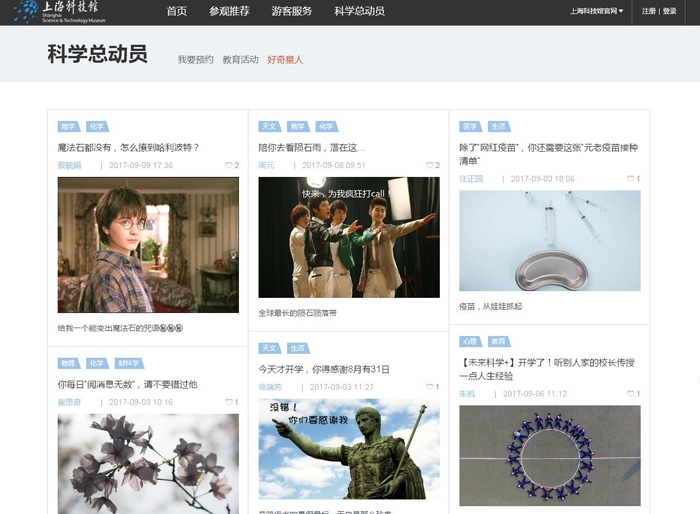Open the stage performers thumbnail image

[x=349, y=237]
